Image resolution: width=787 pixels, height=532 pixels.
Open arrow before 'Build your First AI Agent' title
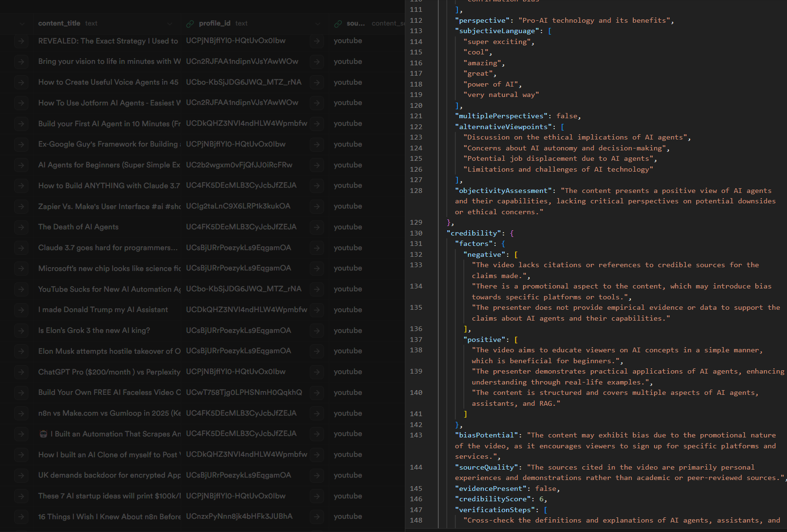pos(21,124)
